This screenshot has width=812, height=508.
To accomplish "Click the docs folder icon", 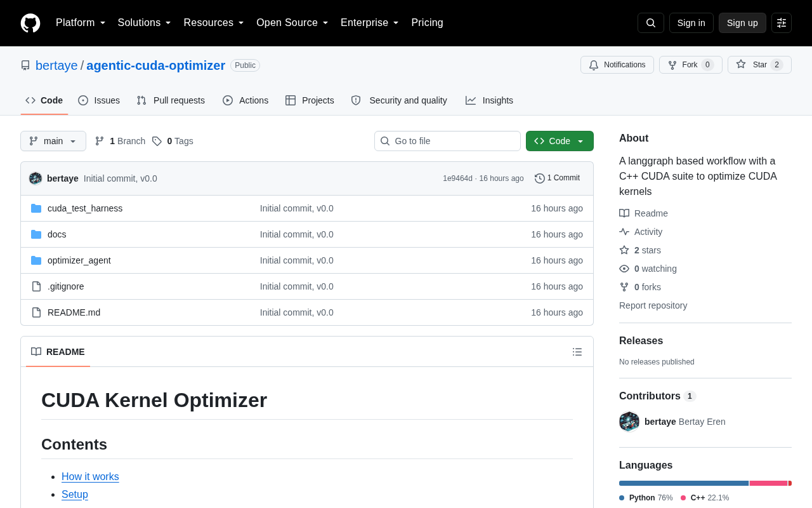I will (36, 234).
